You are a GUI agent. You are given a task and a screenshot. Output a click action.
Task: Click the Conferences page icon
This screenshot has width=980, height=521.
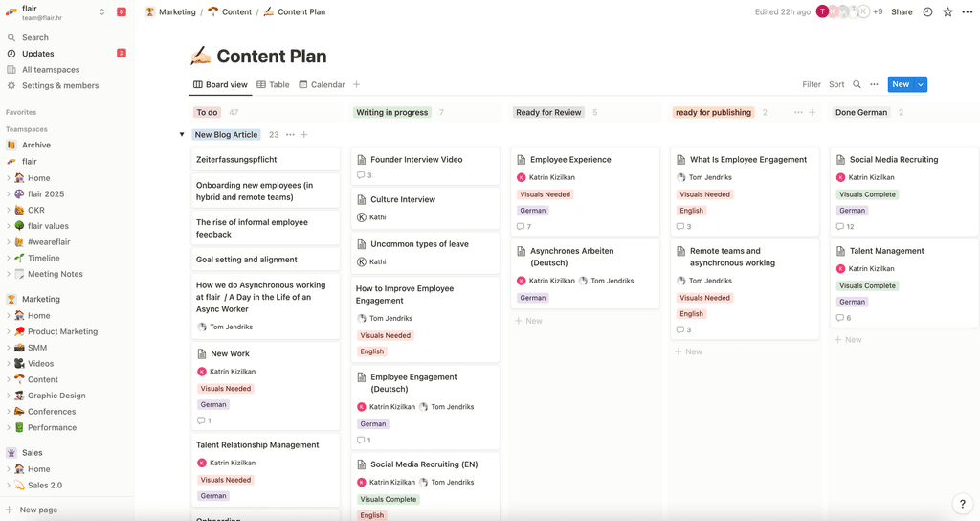pos(19,412)
